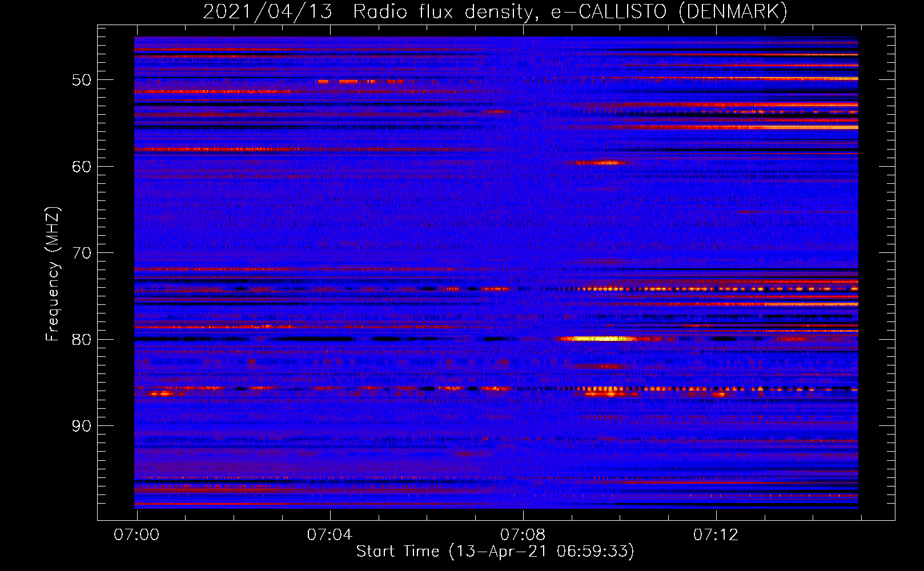Click the 07:04 time tick label
This screenshot has height=571, width=924.
coord(330,534)
